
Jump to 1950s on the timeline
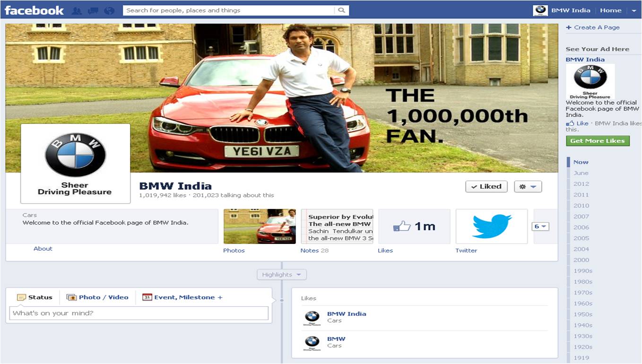pos(583,314)
